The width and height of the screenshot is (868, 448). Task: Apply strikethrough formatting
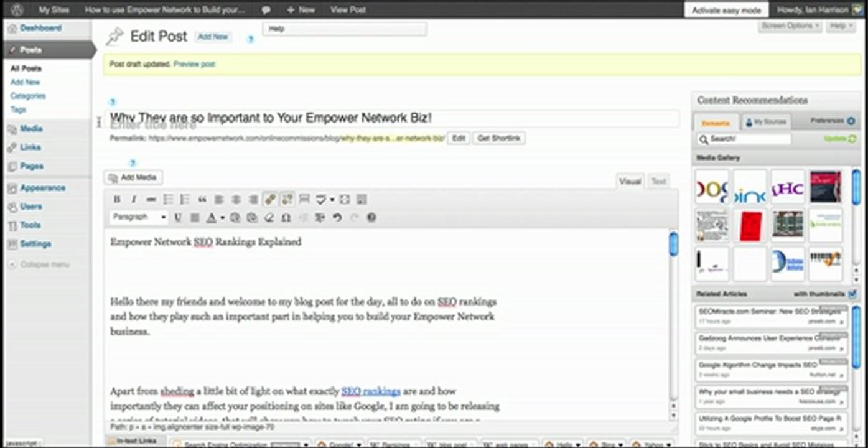(151, 200)
